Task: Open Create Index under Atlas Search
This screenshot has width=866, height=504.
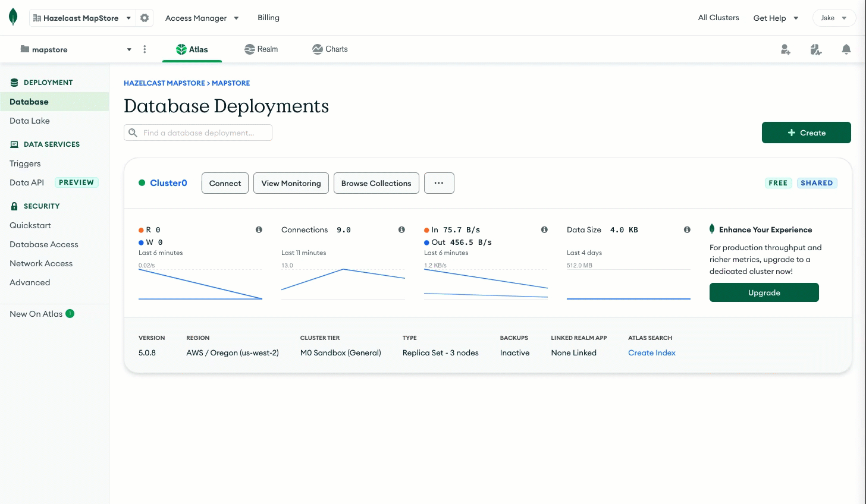Action: [x=651, y=352]
